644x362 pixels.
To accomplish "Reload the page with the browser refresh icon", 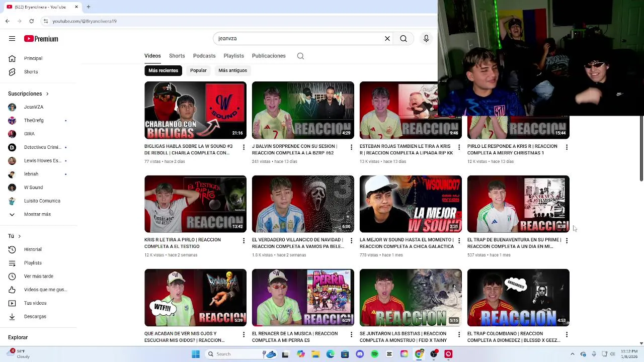I will tap(31, 21).
